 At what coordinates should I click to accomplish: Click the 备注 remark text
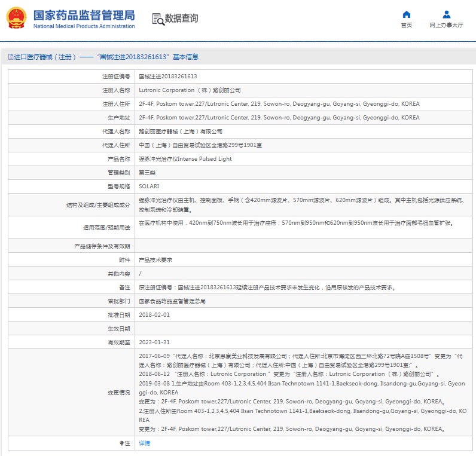(268, 287)
